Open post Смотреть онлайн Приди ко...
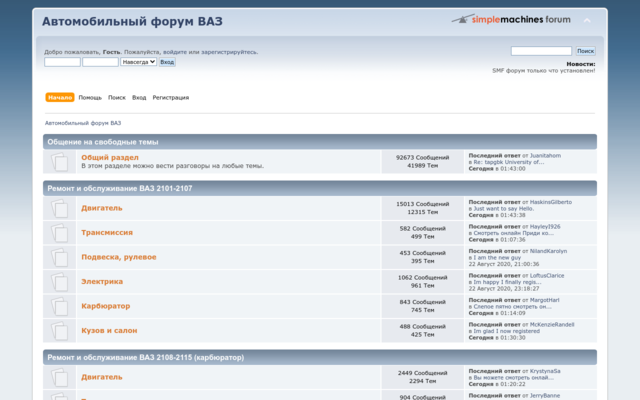 513,233
